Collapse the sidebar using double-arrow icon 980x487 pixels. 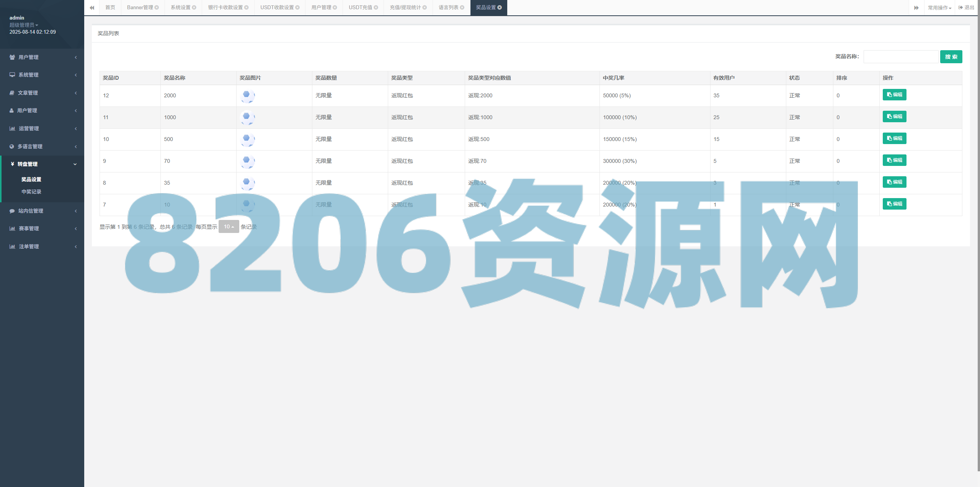[x=92, y=7]
